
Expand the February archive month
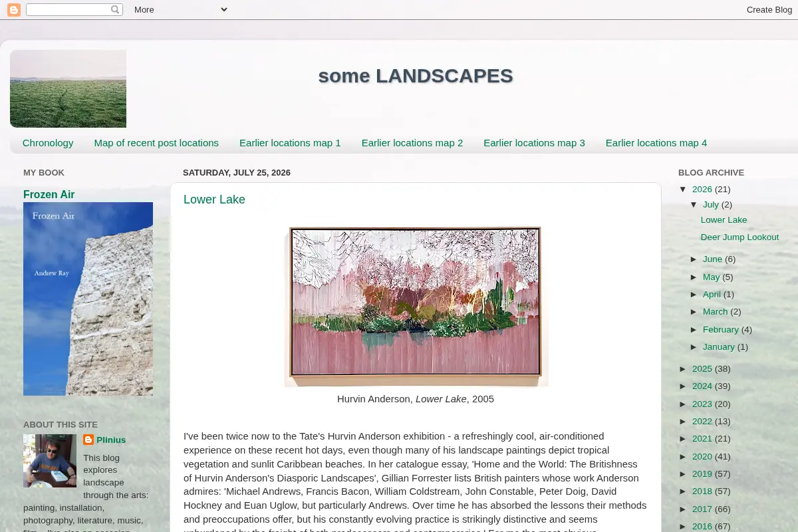click(694, 330)
